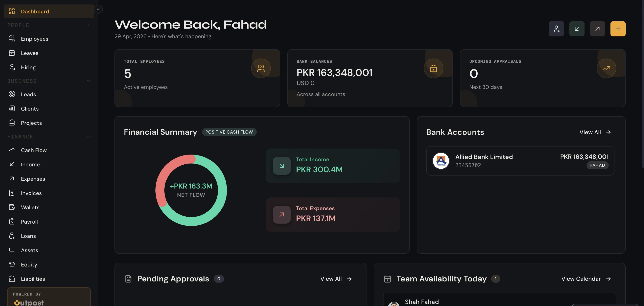Go to Cash Flow page

34,150
